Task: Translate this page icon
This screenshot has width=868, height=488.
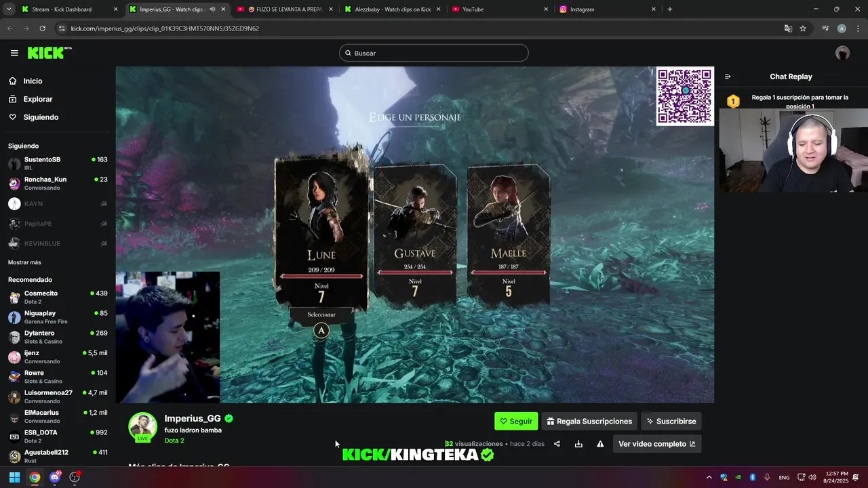Action: [788, 28]
